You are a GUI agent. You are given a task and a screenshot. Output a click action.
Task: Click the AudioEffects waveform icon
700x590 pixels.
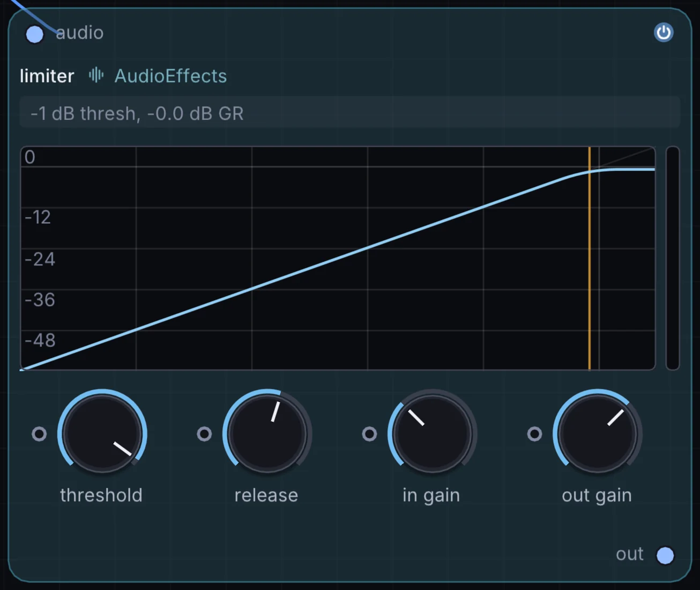[x=96, y=75]
